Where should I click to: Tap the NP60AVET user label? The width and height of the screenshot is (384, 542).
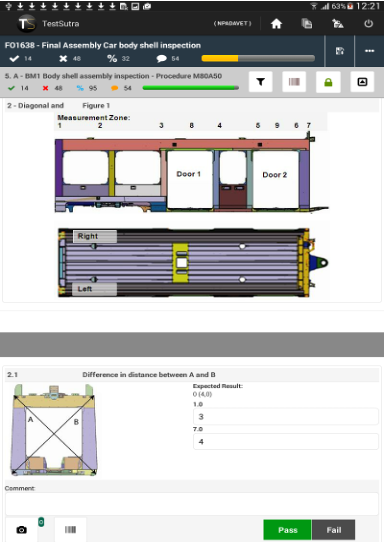(232, 24)
